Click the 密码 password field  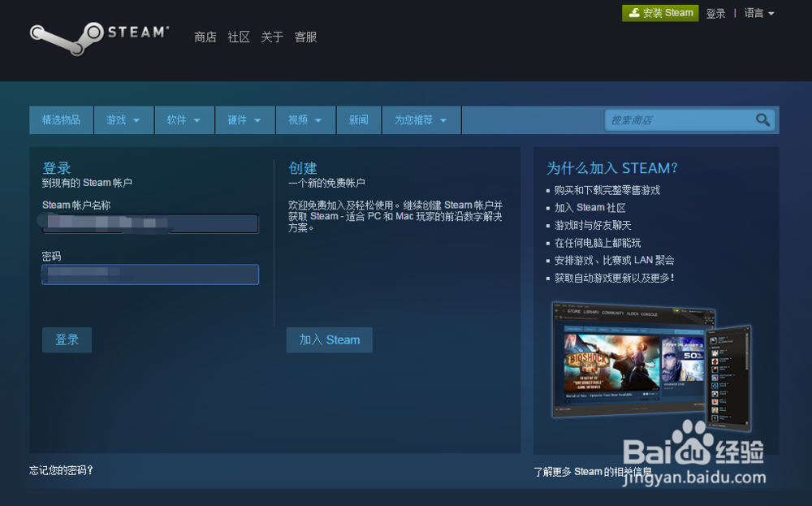point(150,275)
